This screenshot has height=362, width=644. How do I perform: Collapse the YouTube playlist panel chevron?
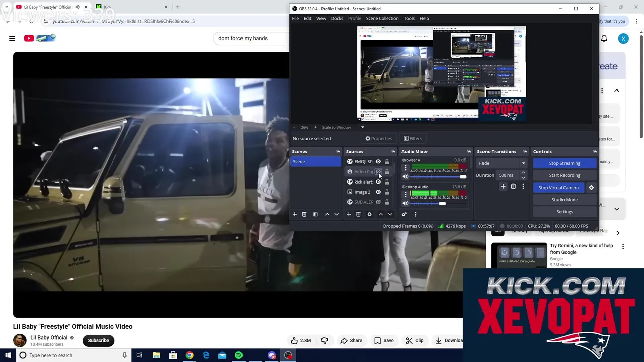point(617,90)
